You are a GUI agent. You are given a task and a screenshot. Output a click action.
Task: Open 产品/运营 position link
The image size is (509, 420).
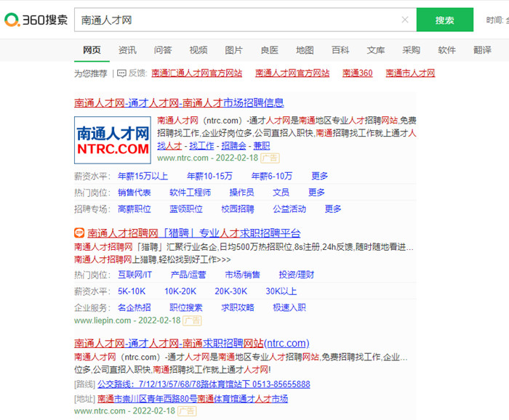[x=188, y=275]
